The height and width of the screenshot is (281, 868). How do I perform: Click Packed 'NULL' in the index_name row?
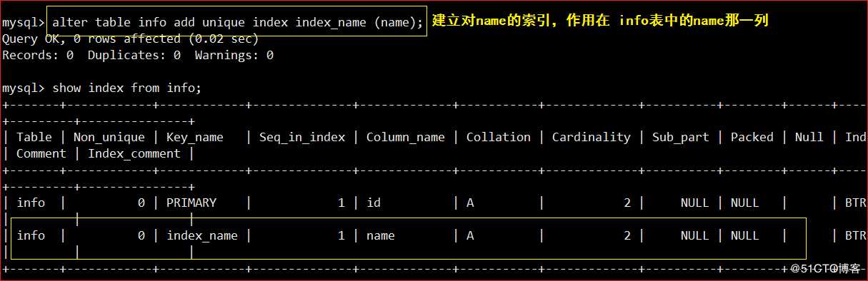coord(745,235)
